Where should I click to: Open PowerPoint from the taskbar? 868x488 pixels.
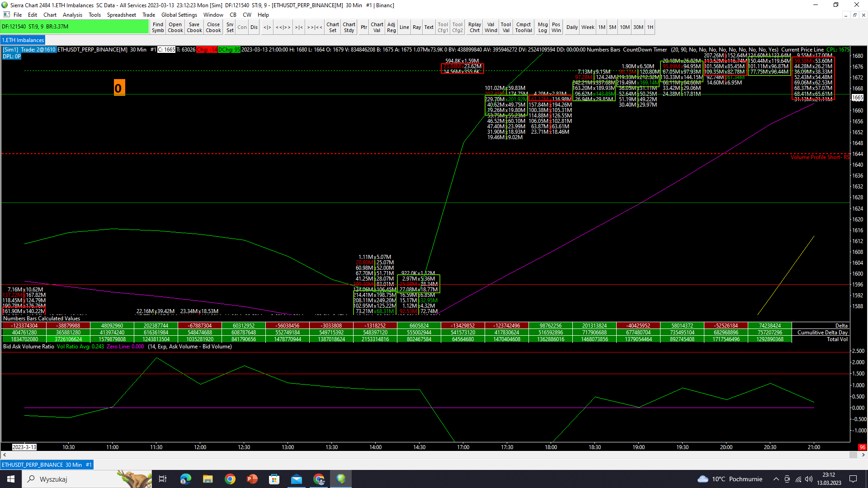point(252,479)
